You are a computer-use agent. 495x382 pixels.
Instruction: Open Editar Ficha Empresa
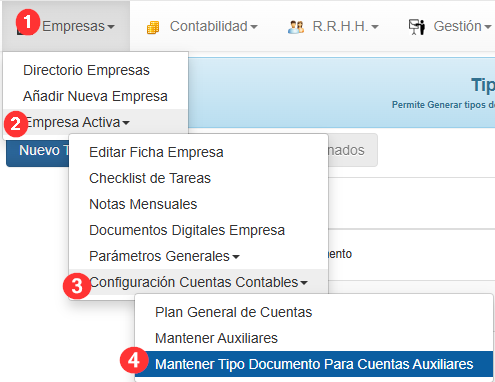199,152
